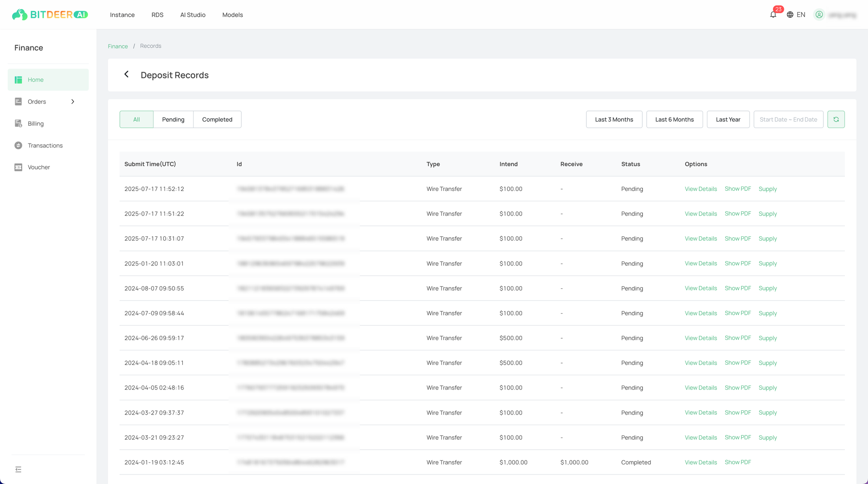Open the Start Date ~ End Date picker
This screenshot has height=484, width=868.
tap(788, 119)
